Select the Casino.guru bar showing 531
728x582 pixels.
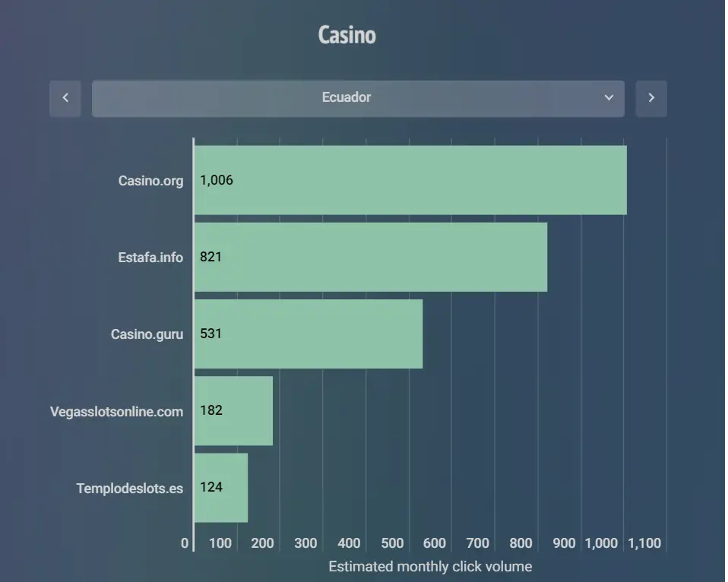[309, 334]
